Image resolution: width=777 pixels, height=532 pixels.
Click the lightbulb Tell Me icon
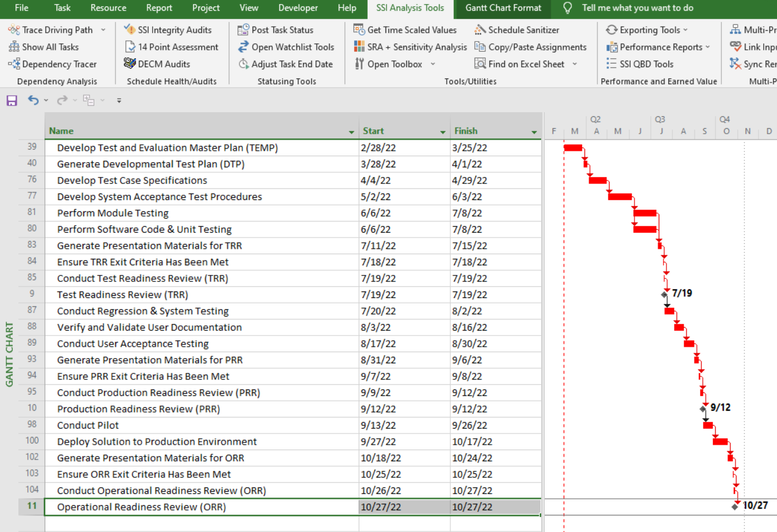click(568, 8)
